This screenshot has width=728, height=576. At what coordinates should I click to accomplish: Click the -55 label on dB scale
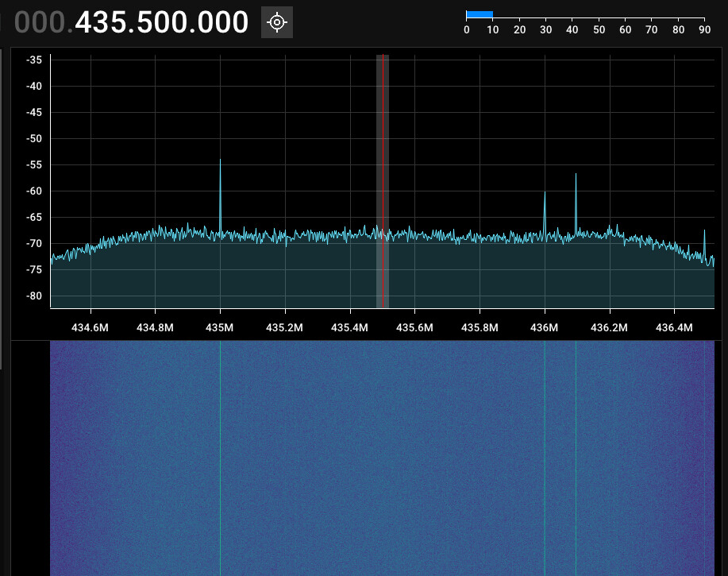(x=33, y=164)
